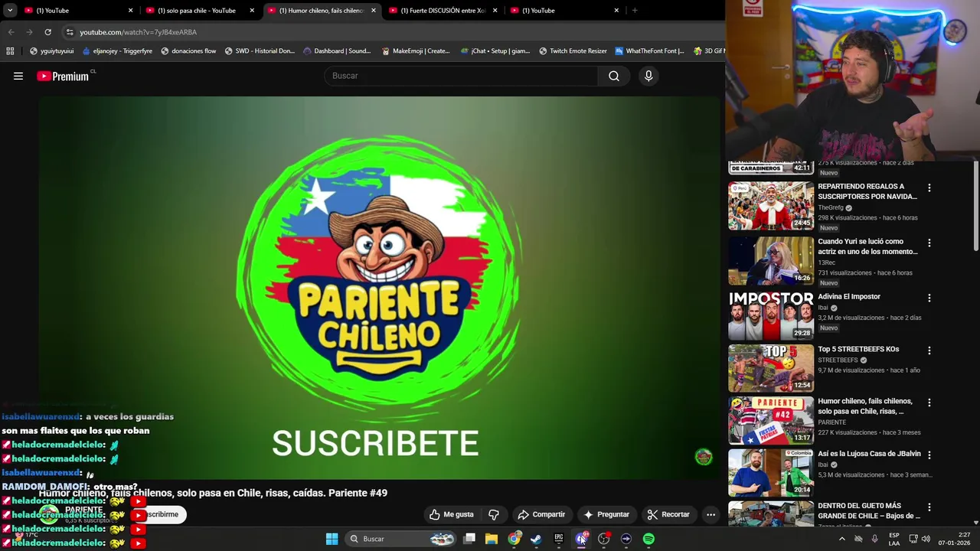Viewport: 980px width, 551px height.
Task: Click the channel watermark on video
Action: (x=703, y=457)
